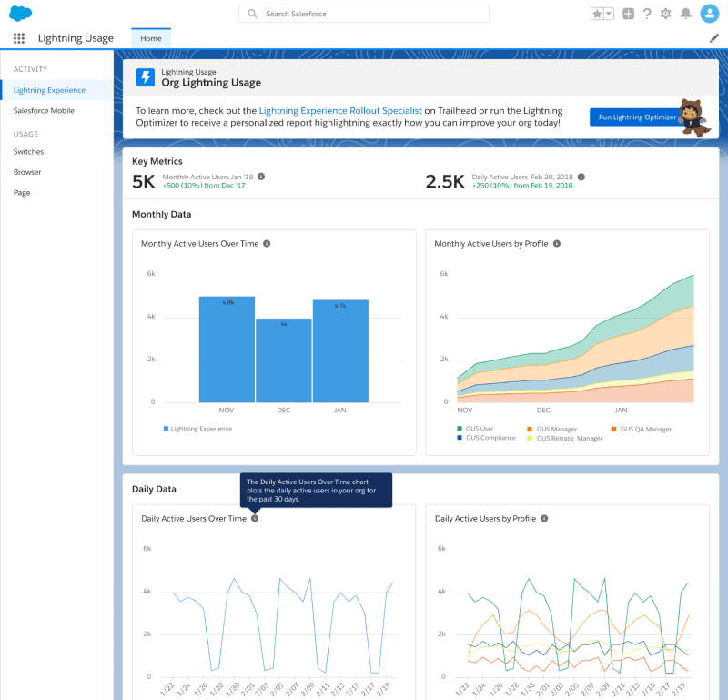
Task: Click the Org Lightning Usage heading
Action: point(211,83)
